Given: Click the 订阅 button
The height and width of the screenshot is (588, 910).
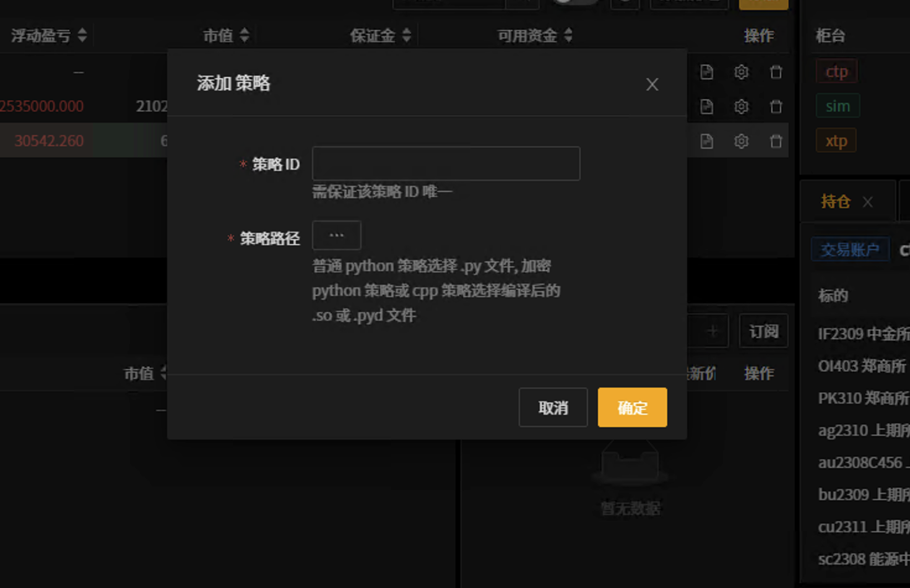Looking at the screenshot, I should coord(763,331).
